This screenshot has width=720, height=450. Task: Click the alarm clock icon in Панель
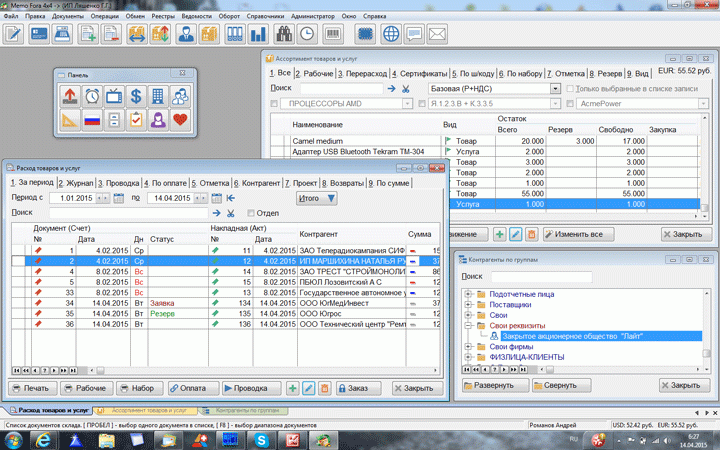click(x=92, y=96)
